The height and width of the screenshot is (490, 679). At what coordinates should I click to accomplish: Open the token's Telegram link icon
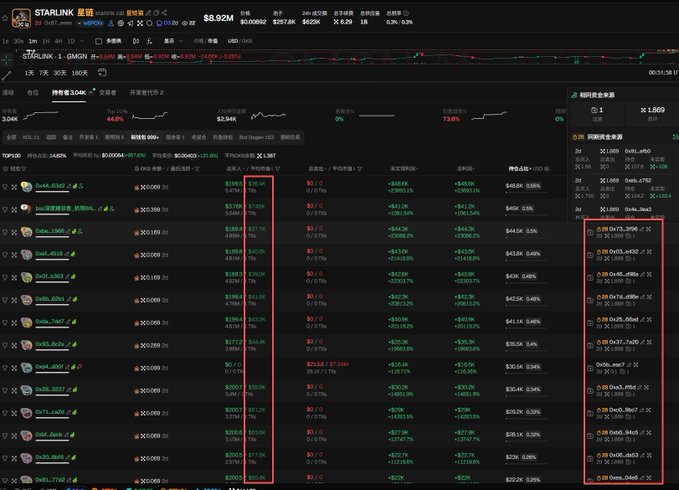[x=130, y=23]
